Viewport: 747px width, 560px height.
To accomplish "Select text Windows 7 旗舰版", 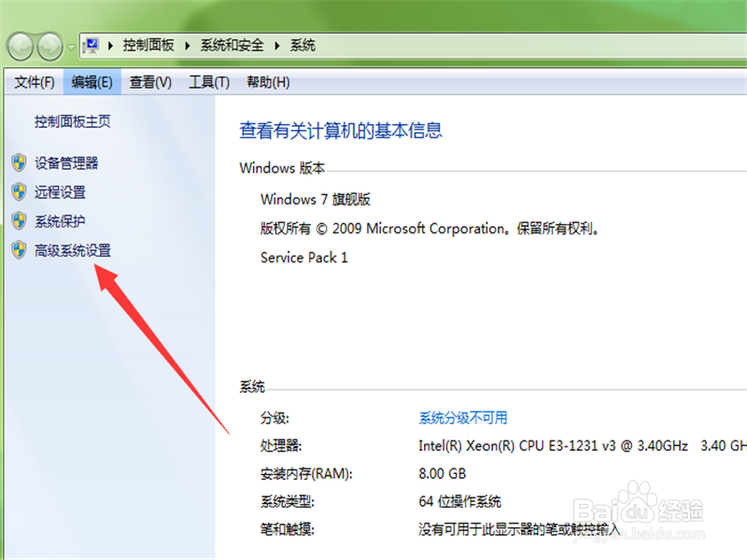I will (316, 199).
